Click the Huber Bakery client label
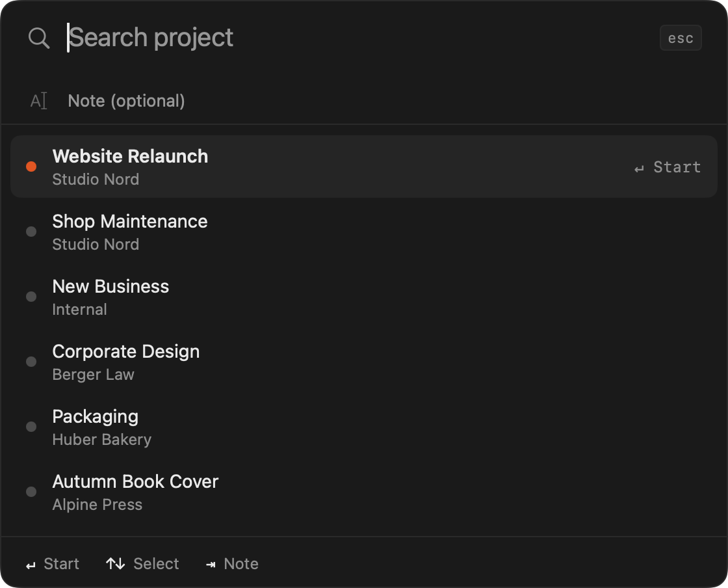The width and height of the screenshot is (728, 588). click(x=101, y=440)
